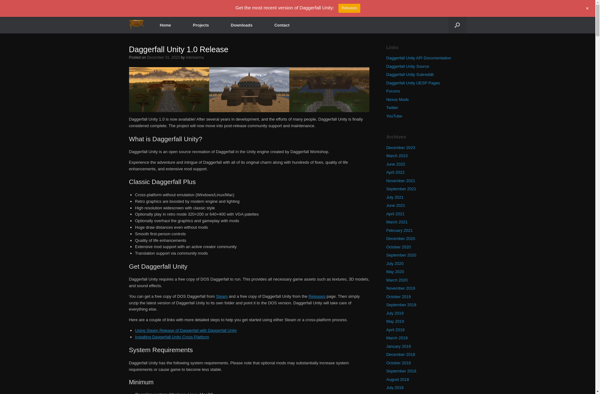Open the February 2021 archive
600x394 pixels.
click(399, 230)
